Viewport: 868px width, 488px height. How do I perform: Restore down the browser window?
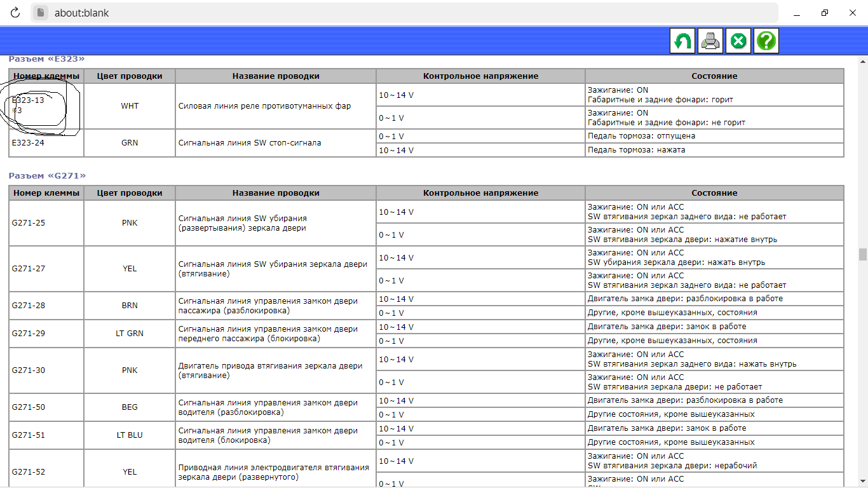point(825,13)
